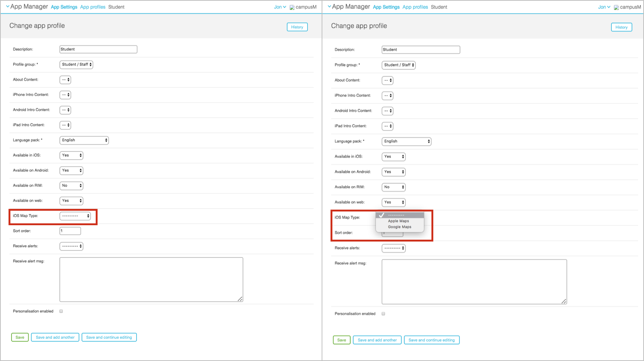Click the campusM logo icon in right panel
The height and width of the screenshot is (361, 644).
tap(616, 7)
